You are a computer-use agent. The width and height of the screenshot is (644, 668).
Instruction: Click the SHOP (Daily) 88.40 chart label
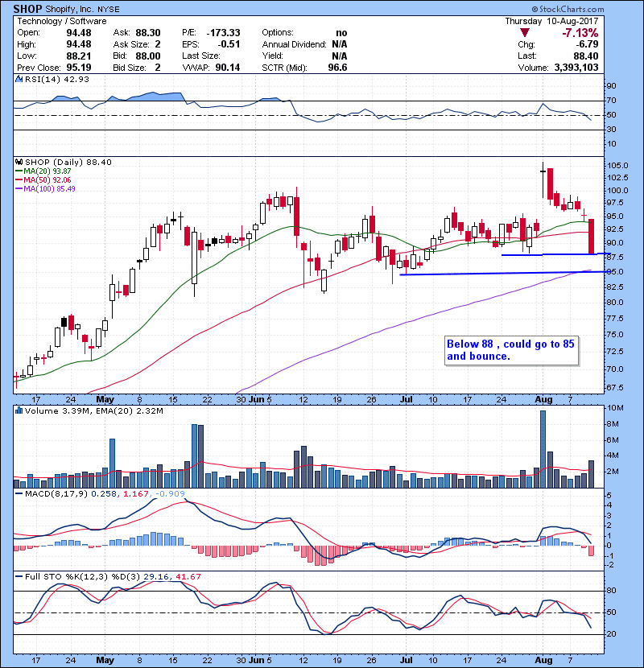68,162
